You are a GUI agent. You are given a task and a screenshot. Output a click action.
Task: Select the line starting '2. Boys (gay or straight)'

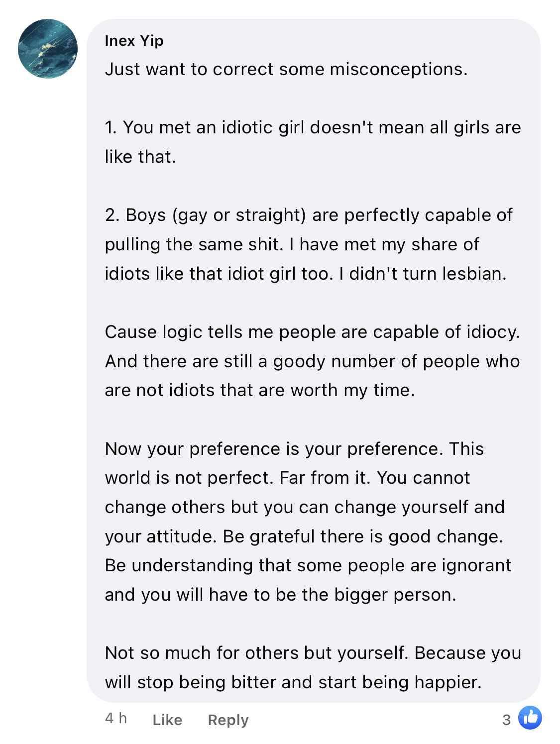pos(309,215)
